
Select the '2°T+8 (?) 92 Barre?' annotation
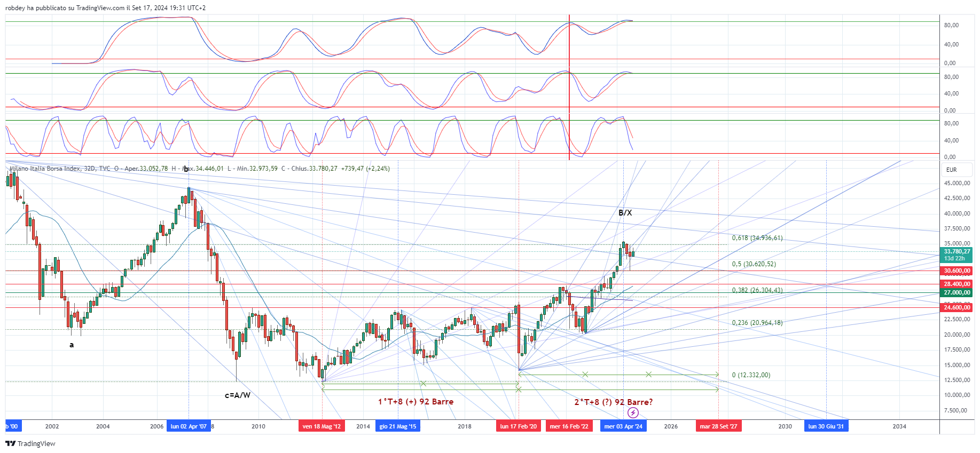[x=614, y=402]
